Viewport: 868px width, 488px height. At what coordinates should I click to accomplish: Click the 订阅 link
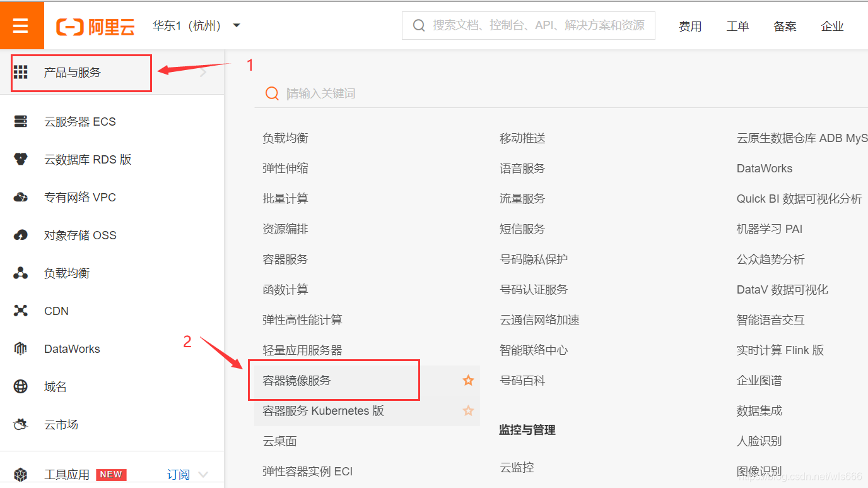(x=179, y=475)
